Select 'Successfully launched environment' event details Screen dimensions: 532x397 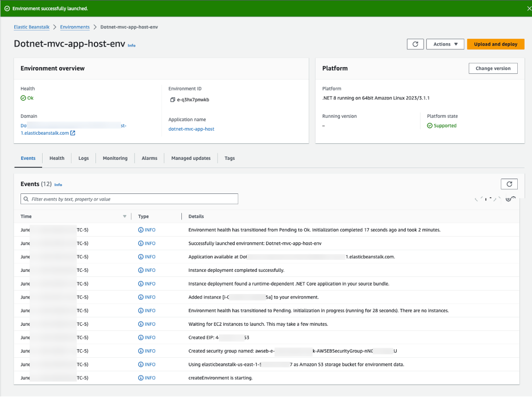(x=255, y=243)
